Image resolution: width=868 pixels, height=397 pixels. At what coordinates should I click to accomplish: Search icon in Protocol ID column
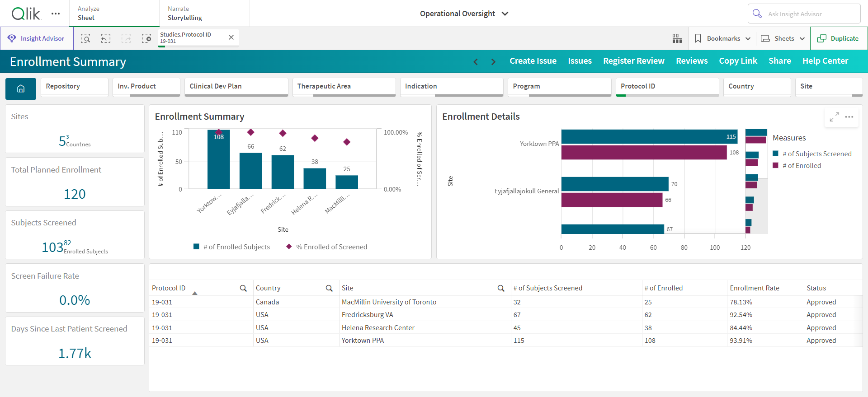pyautogui.click(x=243, y=288)
